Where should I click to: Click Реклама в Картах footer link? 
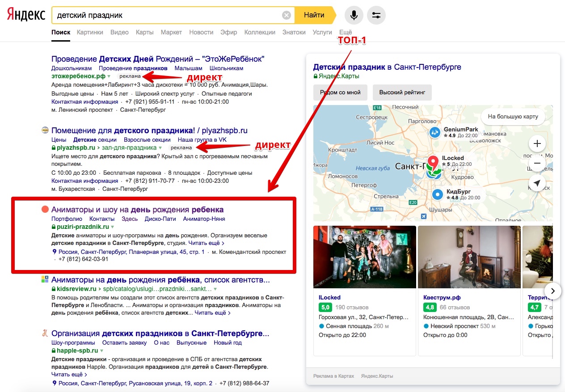pyautogui.click(x=333, y=376)
